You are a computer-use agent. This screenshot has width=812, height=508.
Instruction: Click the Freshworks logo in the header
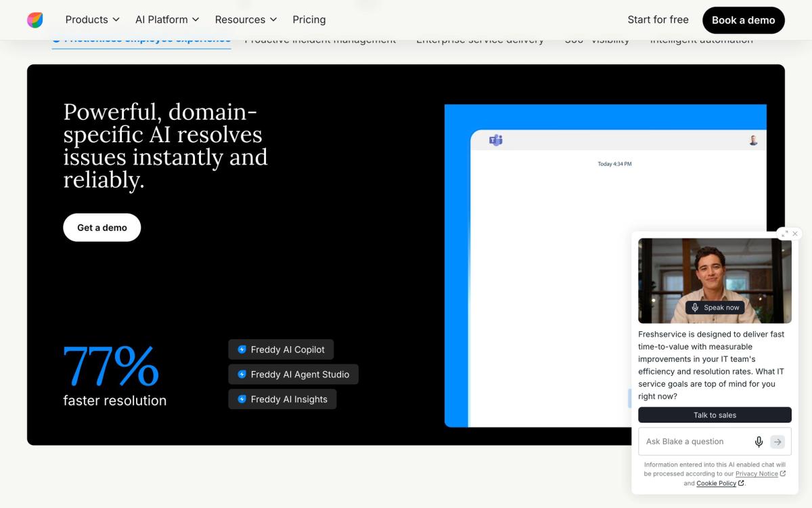(x=35, y=20)
